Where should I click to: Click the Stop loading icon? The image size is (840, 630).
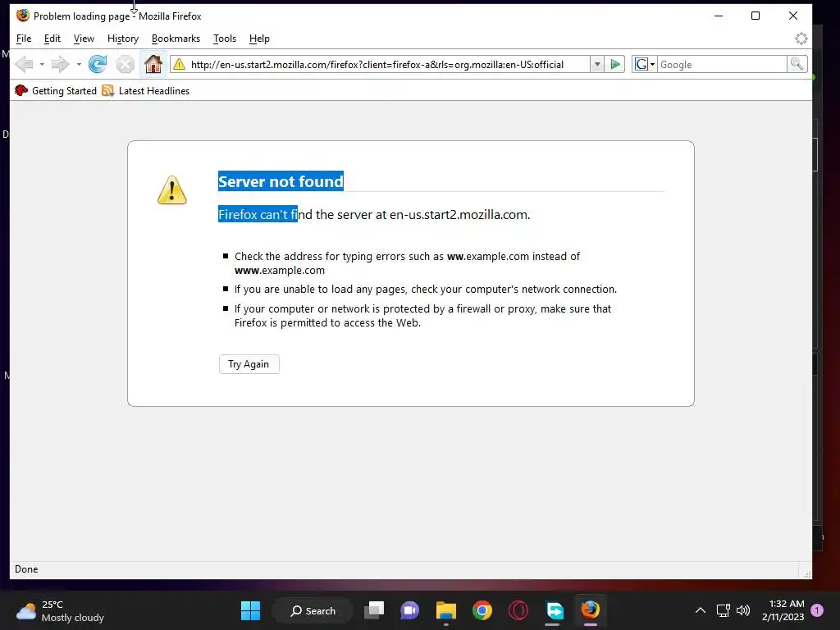126,64
